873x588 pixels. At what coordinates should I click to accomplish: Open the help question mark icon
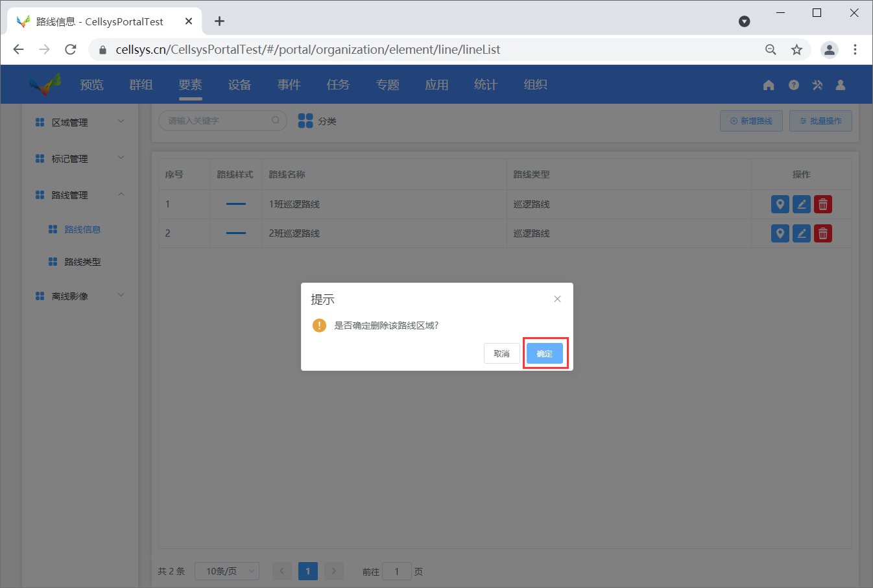click(794, 85)
